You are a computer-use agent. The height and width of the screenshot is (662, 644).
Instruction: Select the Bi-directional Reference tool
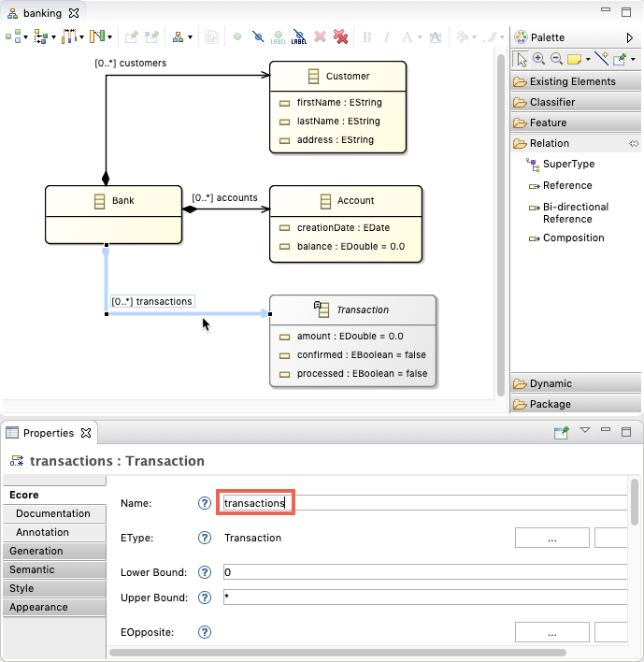click(568, 213)
